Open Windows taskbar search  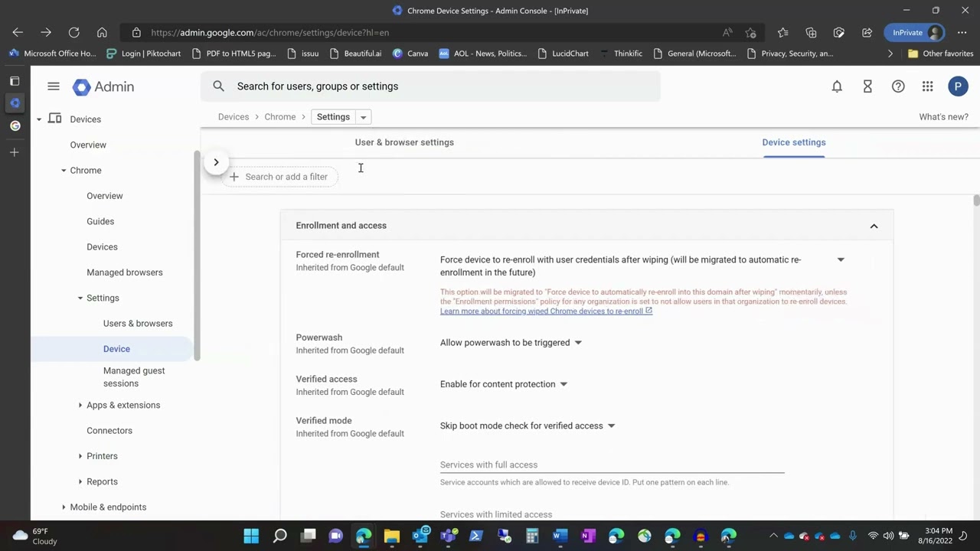(280, 536)
